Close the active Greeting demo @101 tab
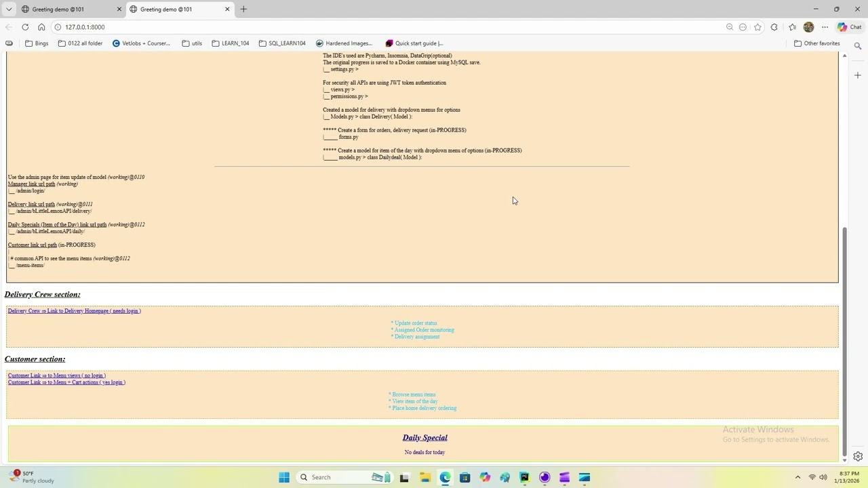The height and width of the screenshot is (488, 868). (227, 9)
